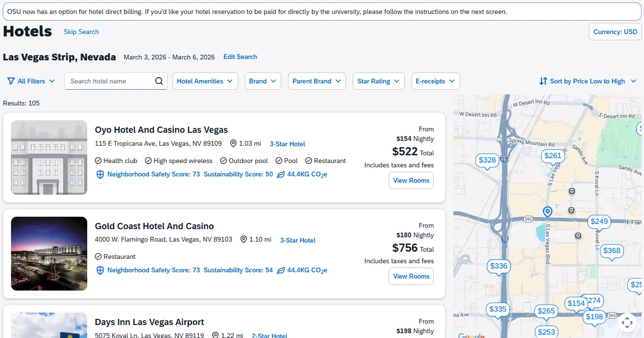Click the Oyo Hotel distance location pin icon
Viewport: 644px width, 338px height.
coord(233,143)
